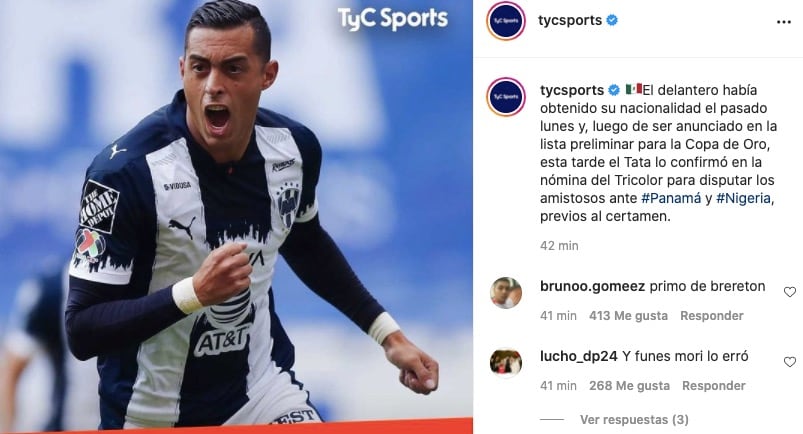This screenshot has height=434, width=803.
Task: Open brunoo.gomeez's profile picture
Action: click(x=506, y=293)
